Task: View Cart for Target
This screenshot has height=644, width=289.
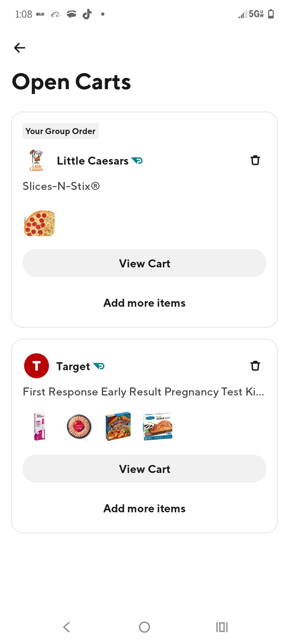Action: click(x=144, y=469)
